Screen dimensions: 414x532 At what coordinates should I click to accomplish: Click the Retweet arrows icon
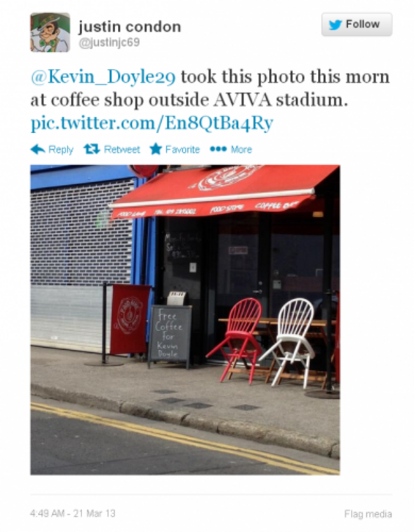92,149
